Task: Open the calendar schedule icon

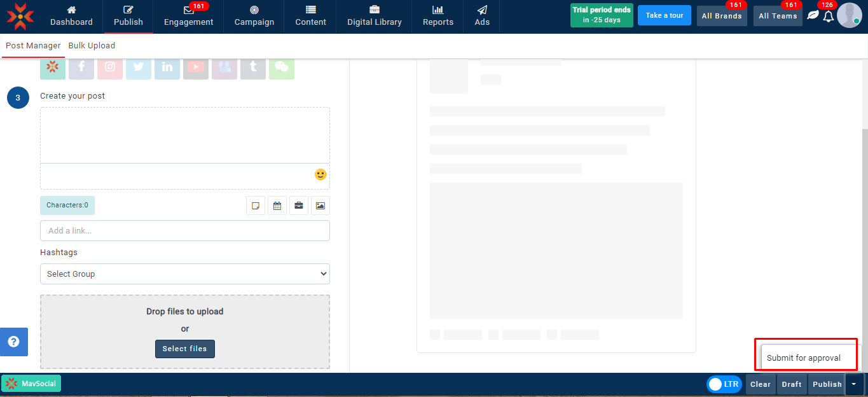Action: [x=277, y=205]
